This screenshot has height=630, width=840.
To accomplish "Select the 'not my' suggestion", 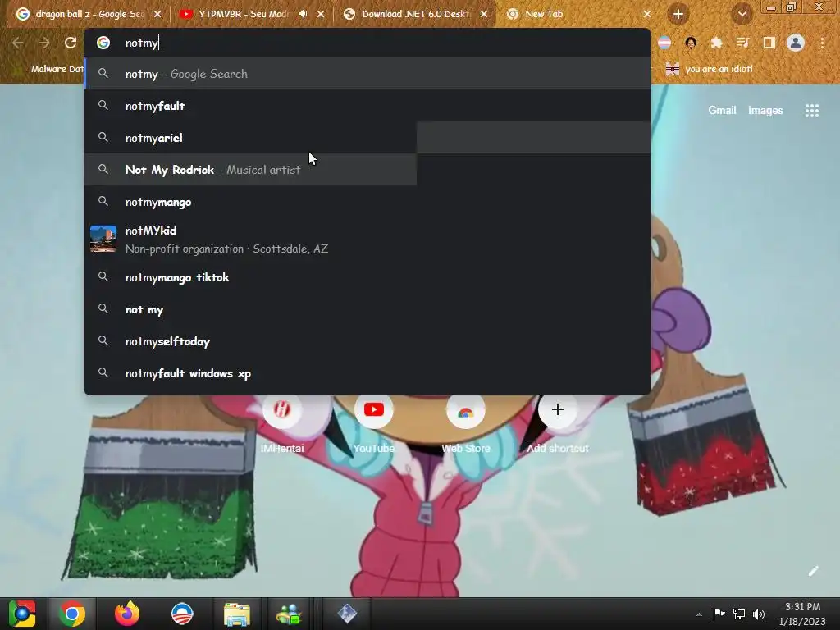I will [367, 309].
